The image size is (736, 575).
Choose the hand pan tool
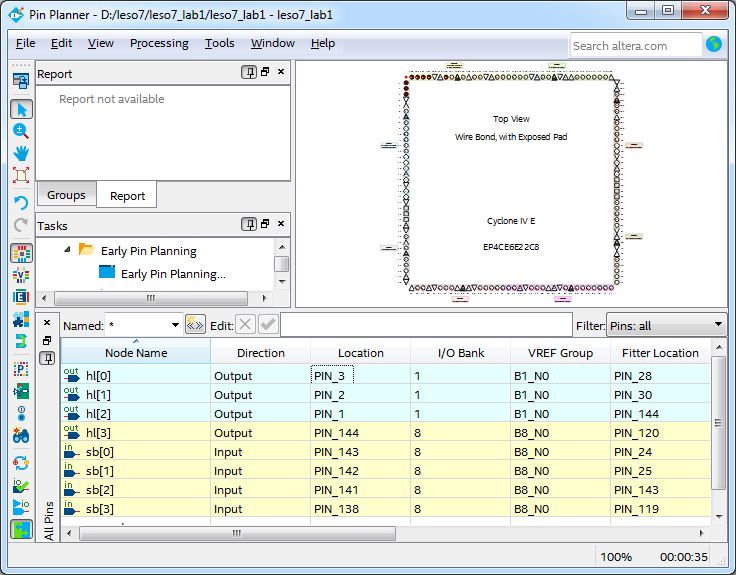pos(21,153)
